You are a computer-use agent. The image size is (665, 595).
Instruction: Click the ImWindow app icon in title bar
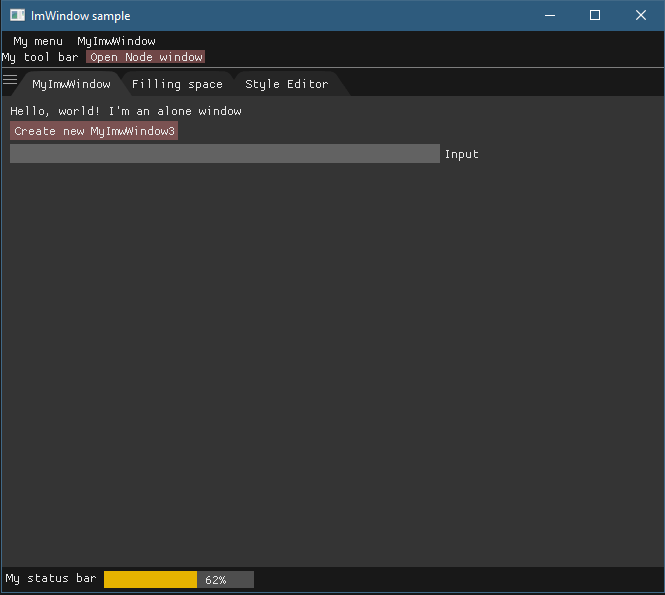point(17,15)
